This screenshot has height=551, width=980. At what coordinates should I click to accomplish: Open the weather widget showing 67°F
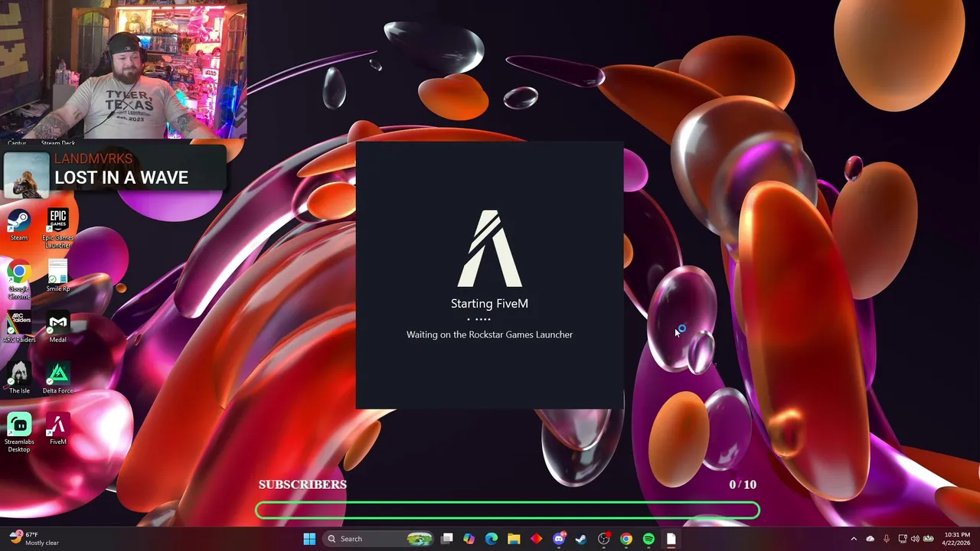click(34, 539)
